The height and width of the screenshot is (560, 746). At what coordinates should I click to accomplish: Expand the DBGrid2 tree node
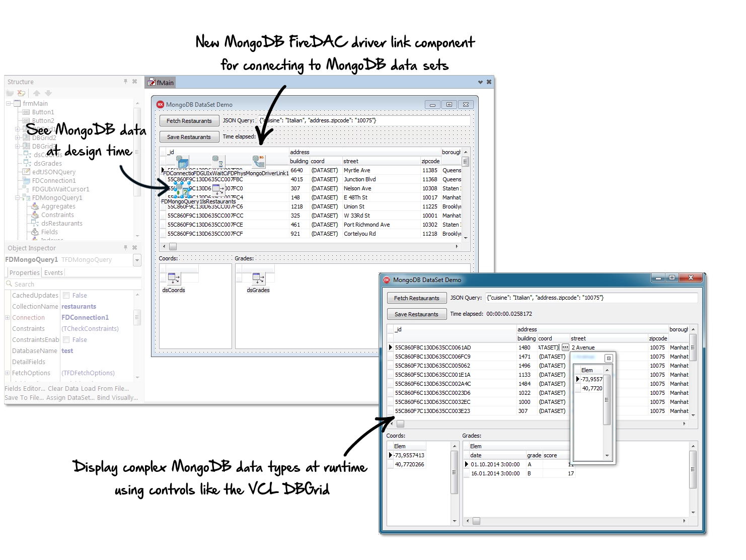tap(18, 137)
